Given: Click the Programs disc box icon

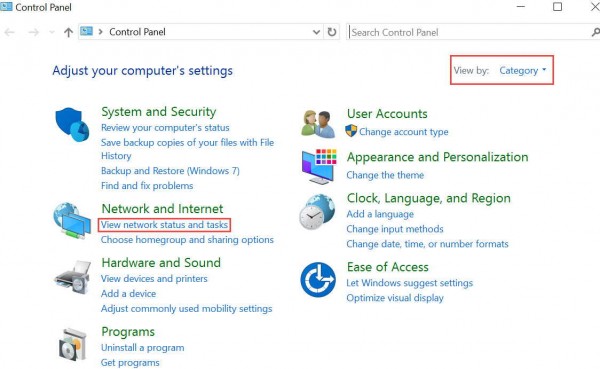Looking at the screenshot, I should 73,344.
